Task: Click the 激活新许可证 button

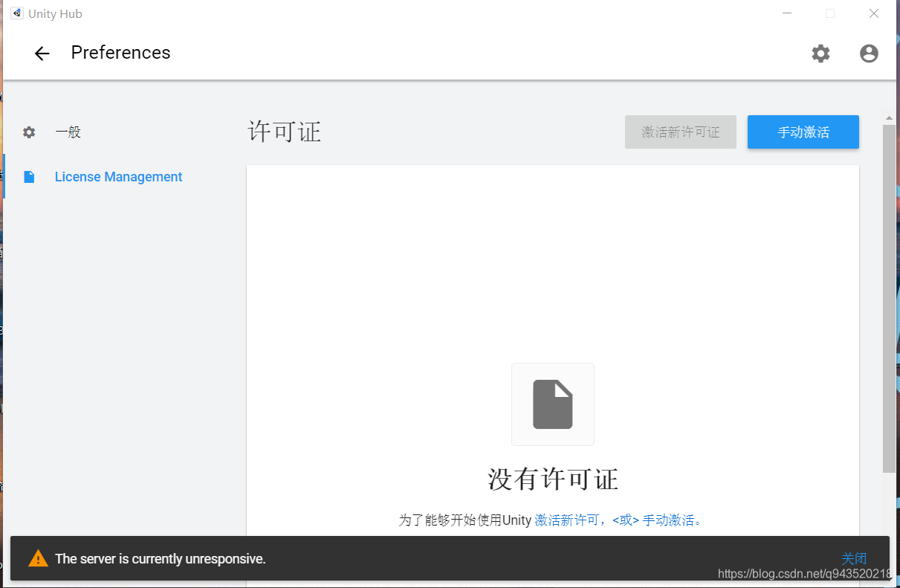Action: (x=681, y=132)
